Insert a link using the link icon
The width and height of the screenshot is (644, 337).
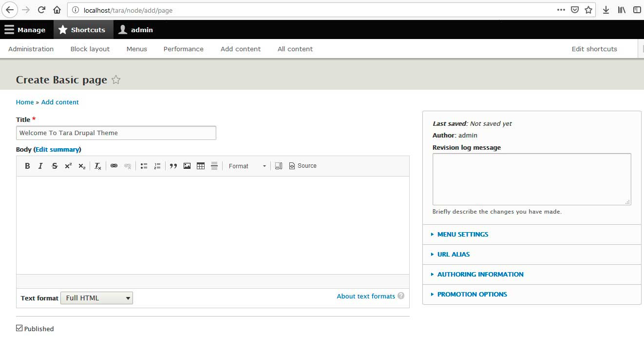[x=114, y=166]
